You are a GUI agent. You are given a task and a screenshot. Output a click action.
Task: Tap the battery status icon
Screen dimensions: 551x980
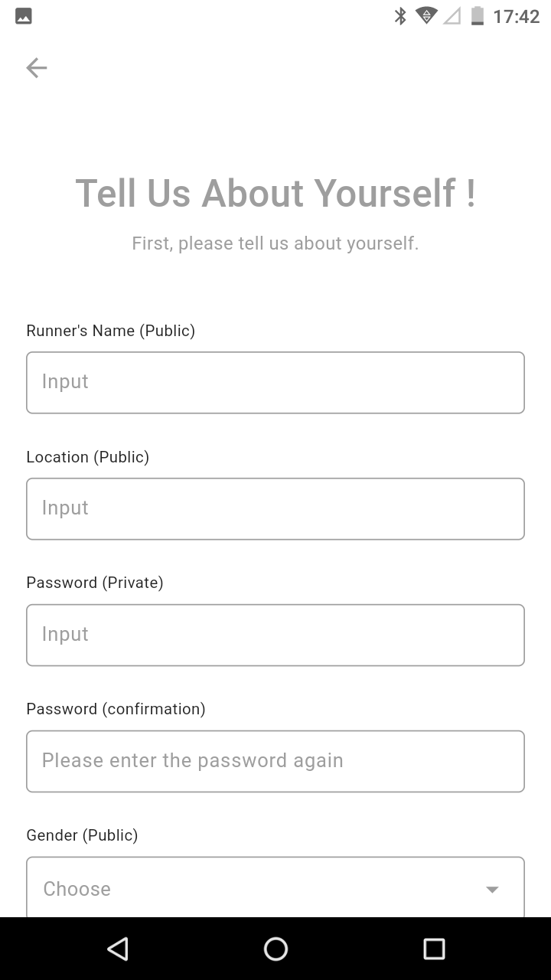478,16
